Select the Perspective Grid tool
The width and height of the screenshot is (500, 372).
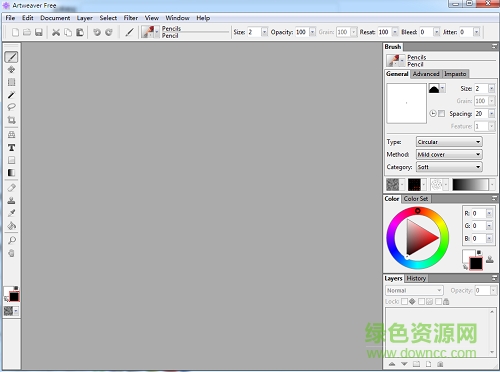point(11,135)
